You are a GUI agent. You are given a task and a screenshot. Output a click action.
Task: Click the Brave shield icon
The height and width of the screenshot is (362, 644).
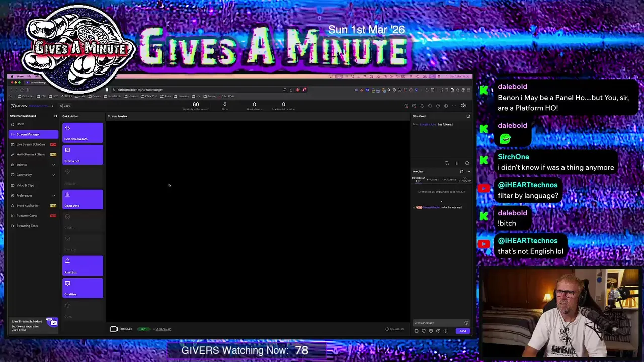pyautogui.click(x=298, y=89)
